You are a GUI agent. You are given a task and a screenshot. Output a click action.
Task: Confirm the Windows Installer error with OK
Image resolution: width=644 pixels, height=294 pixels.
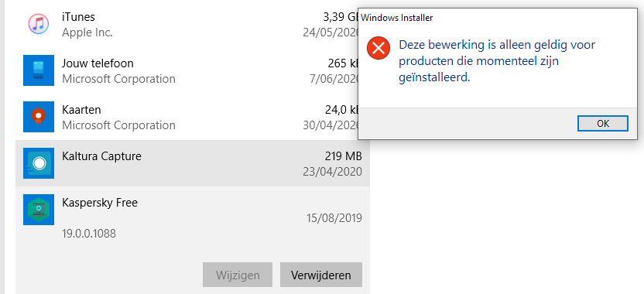click(602, 123)
